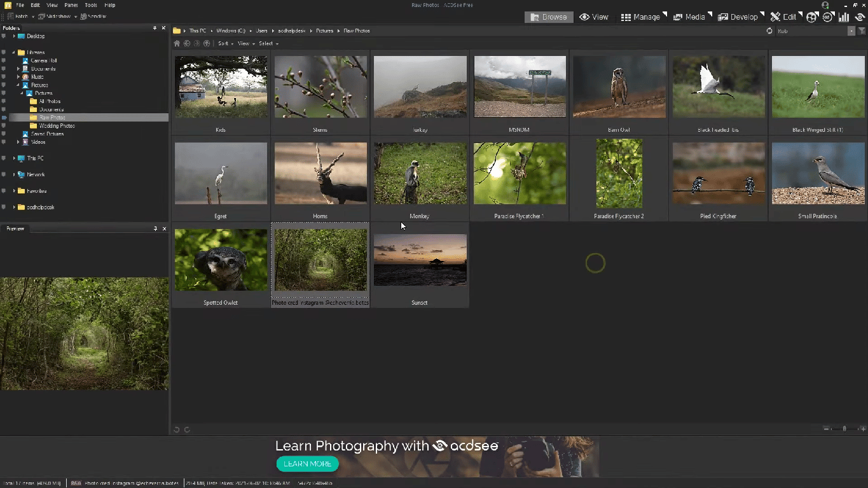The width and height of the screenshot is (868, 488).
Task: Go up one folder level
Action: (x=207, y=43)
